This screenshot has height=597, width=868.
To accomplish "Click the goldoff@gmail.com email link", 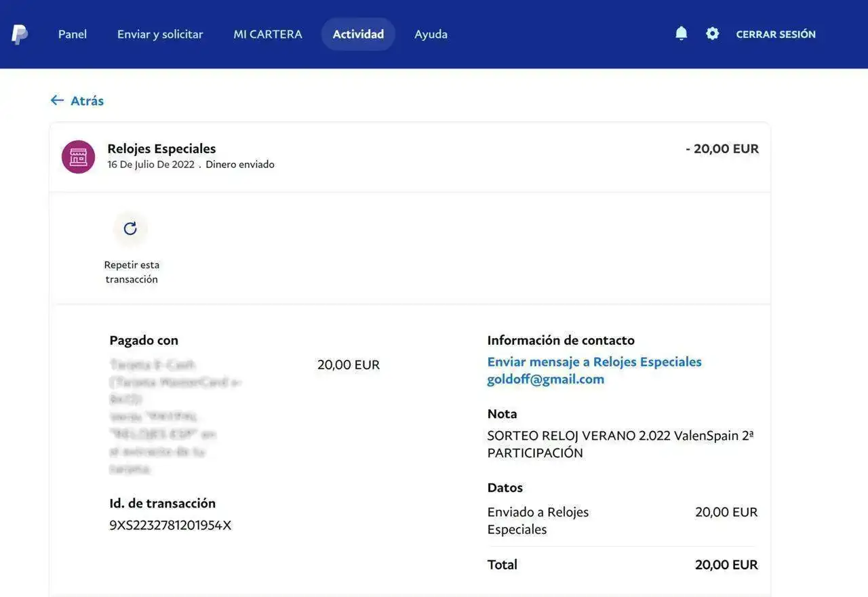I will pos(546,379).
